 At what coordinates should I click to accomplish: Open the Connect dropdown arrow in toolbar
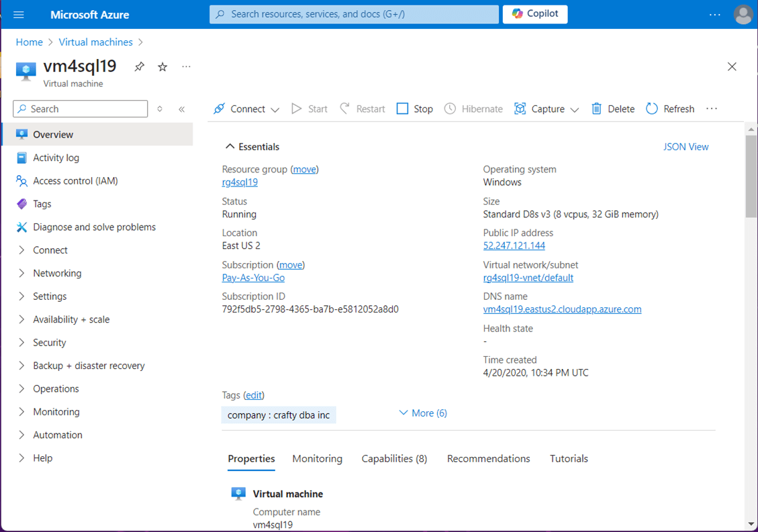[275, 109]
